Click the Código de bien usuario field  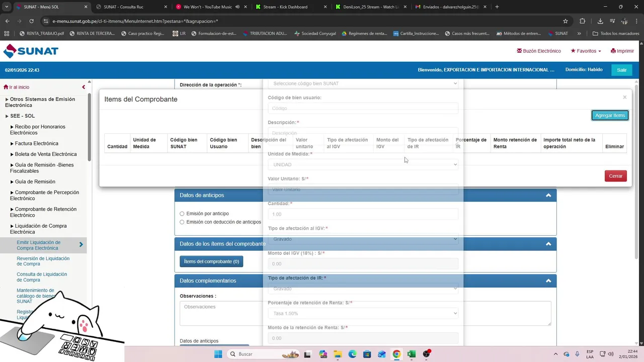[363, 108]
